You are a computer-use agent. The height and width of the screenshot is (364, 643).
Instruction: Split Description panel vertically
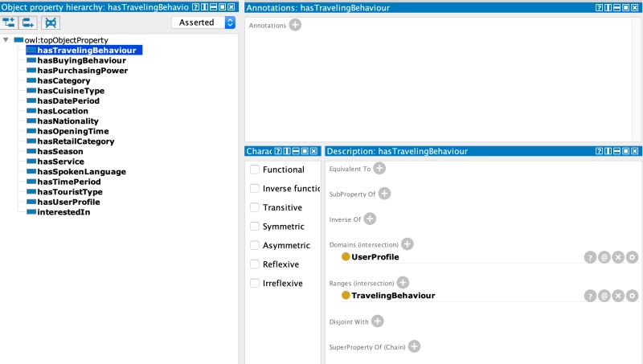[x=608, y=151]
